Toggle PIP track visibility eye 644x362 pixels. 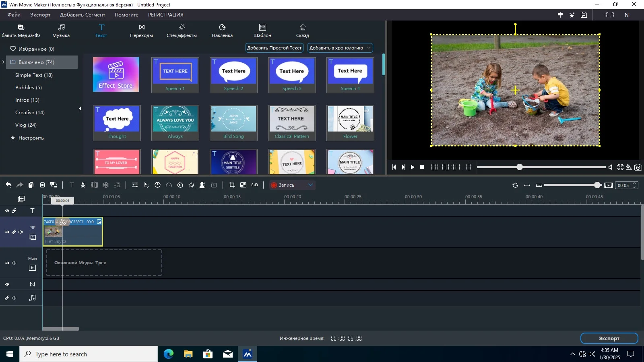7,232
